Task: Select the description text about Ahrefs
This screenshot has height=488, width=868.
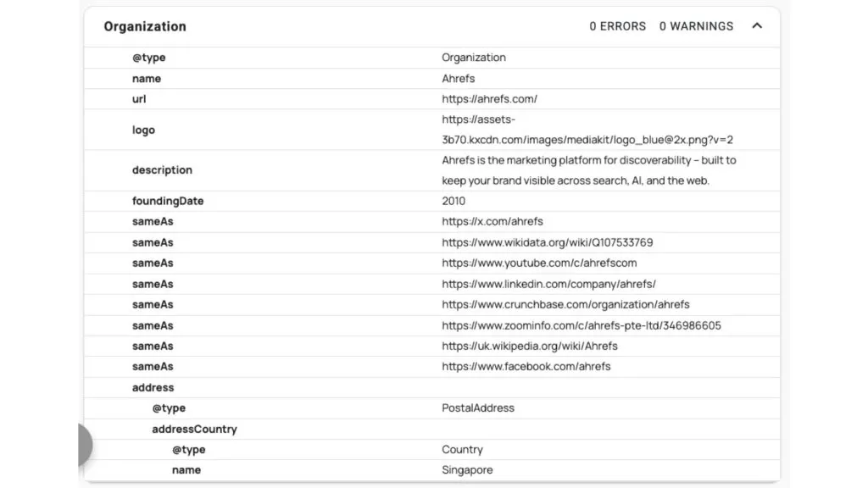Action: click(x=589, y=170)
